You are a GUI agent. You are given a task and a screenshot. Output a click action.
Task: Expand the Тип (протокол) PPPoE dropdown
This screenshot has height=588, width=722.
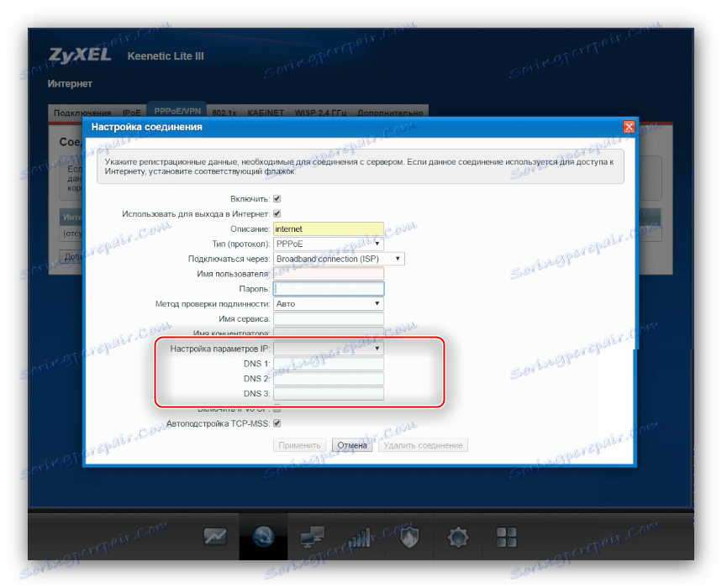(x=329, y=244)
